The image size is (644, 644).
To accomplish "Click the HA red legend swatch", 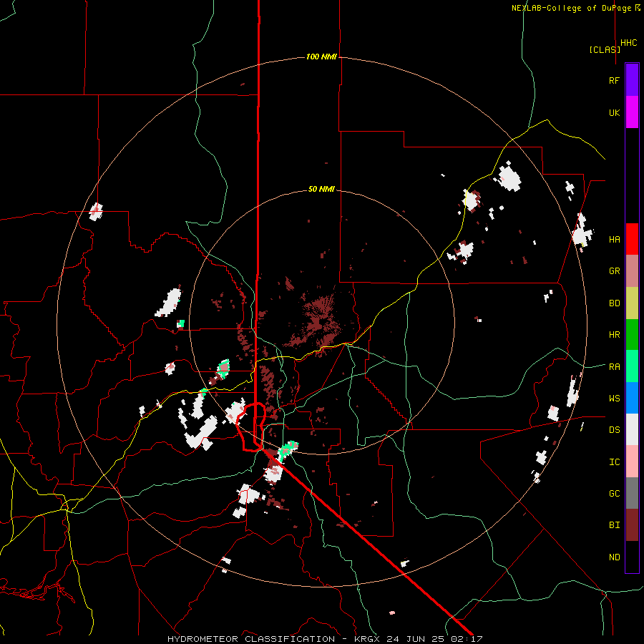I will click(632, 239).
